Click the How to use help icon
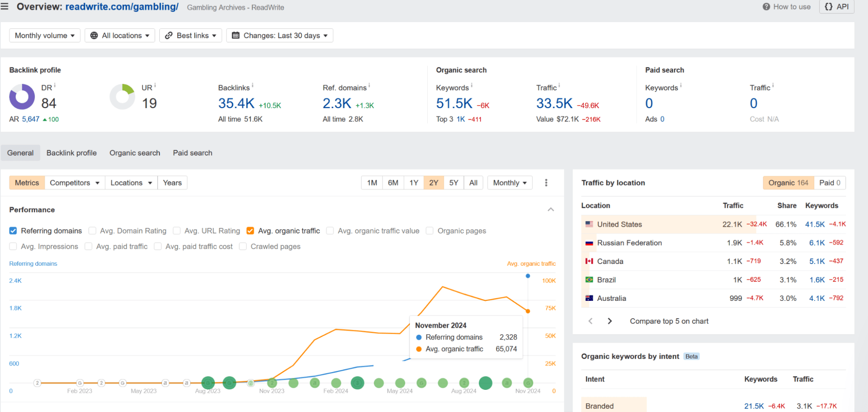This screenshot has width=868, height=412. pyautogui.click(x=766, y=7)
